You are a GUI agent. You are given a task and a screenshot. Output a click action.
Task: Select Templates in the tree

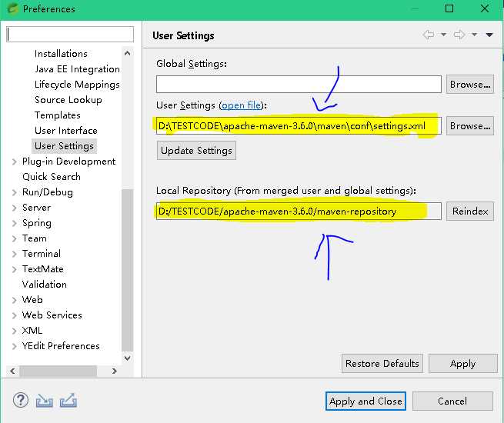coord(58,115)
